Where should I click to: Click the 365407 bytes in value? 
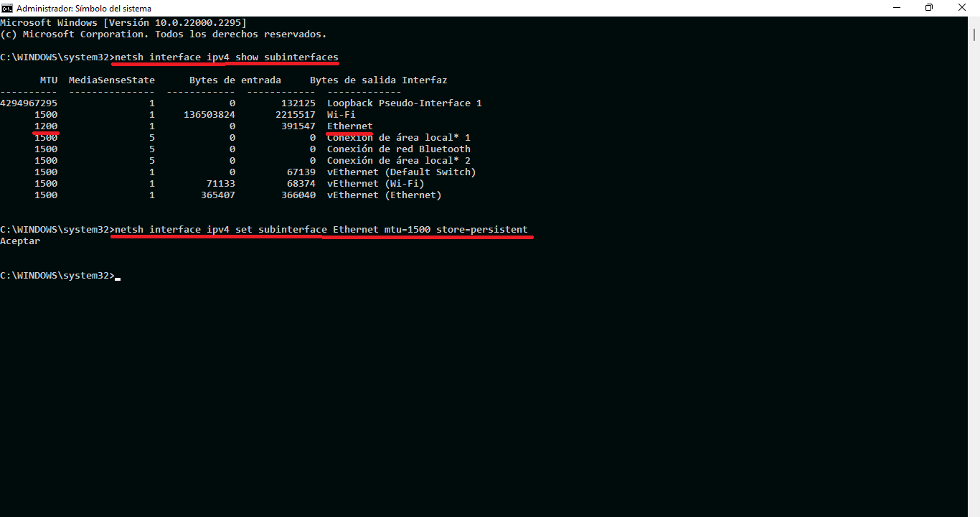[x=218, y=195]
